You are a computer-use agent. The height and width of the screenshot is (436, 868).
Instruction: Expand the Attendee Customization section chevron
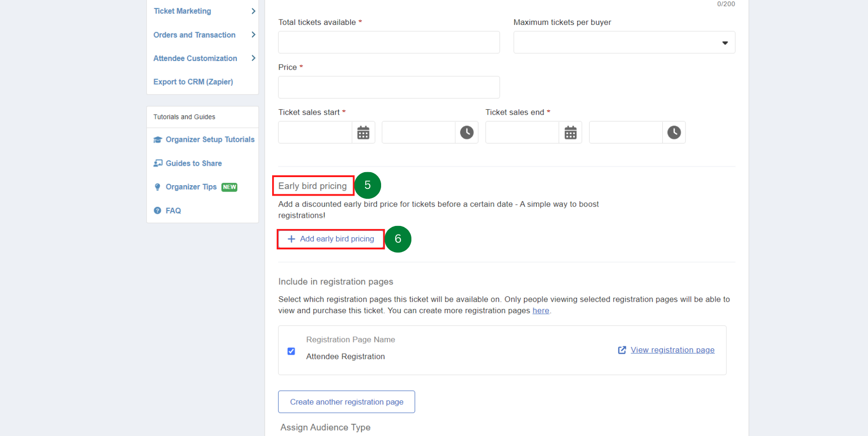click(x=253, y=58)
